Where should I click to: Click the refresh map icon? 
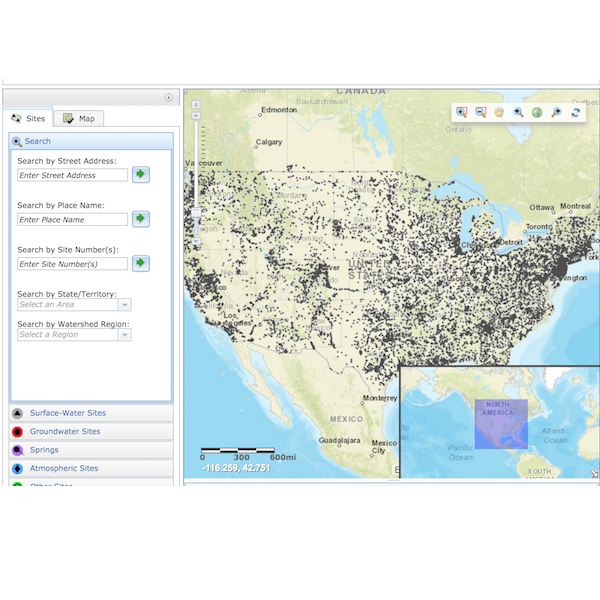[575, 113]
